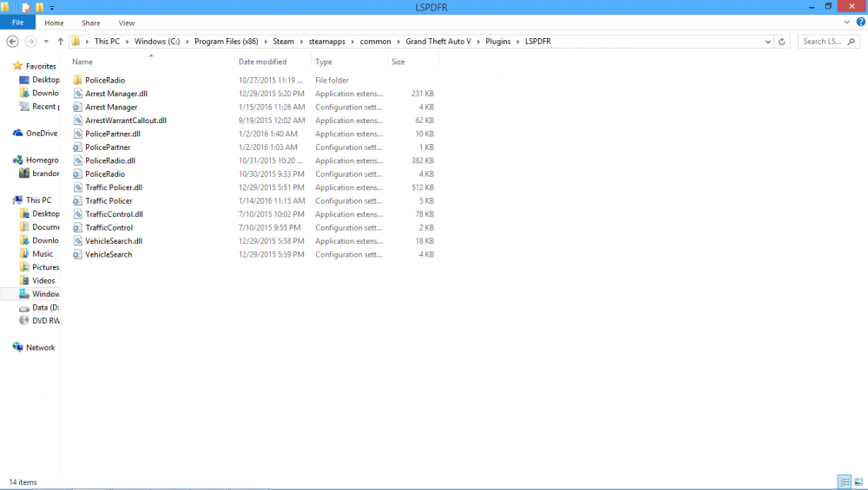Open Videos under This PC
Image resolution: width=868 pixels, height=490 pixels.
pos(37,280)
